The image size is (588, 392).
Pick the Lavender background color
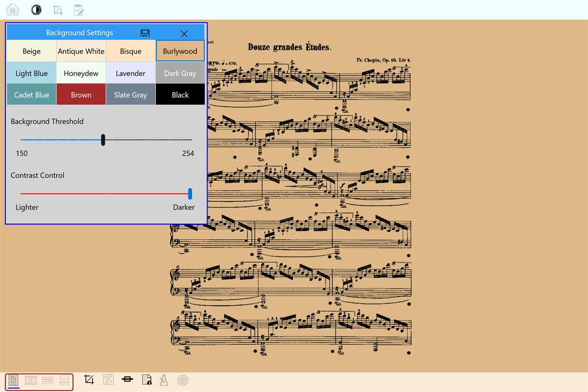131,74
